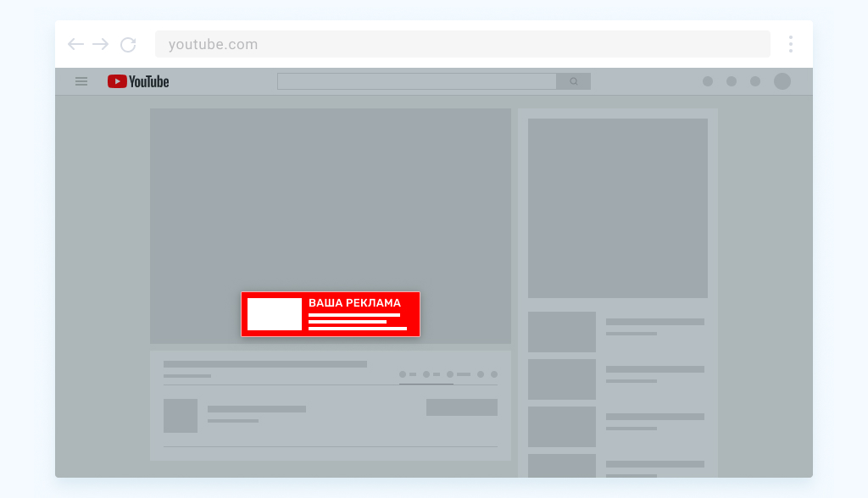Open the round user avatar

pos(782,81)
